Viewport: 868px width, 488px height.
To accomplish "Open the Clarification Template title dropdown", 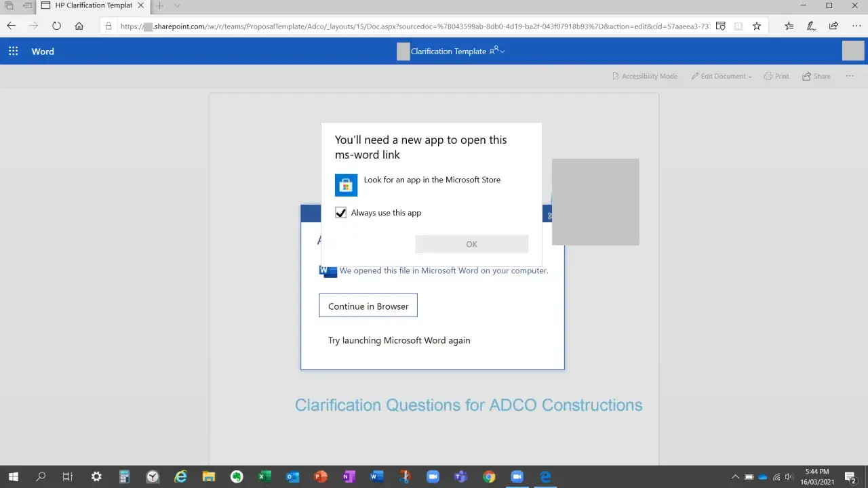I will 502,52.
